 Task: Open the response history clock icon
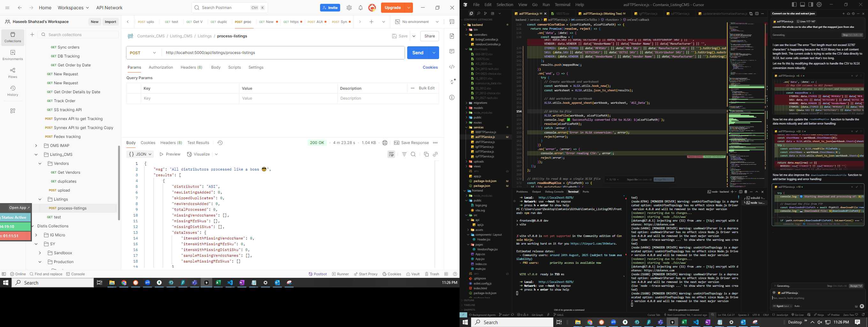click(220, 143)
